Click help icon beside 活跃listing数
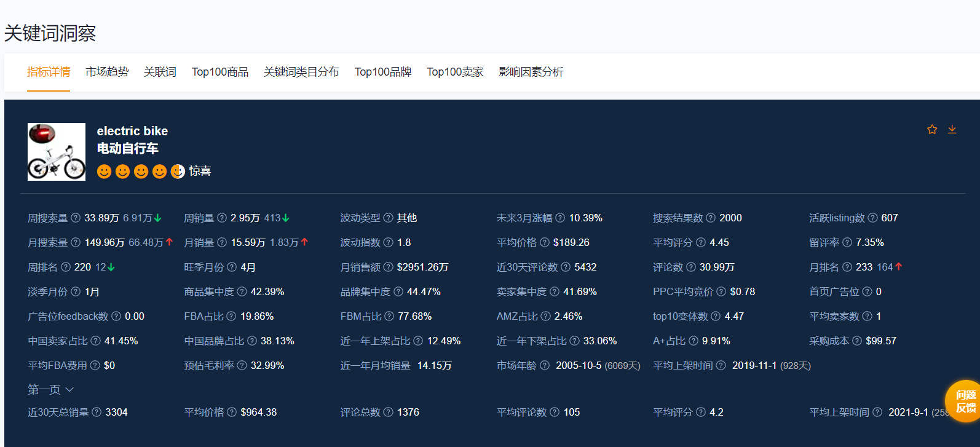 872,218
